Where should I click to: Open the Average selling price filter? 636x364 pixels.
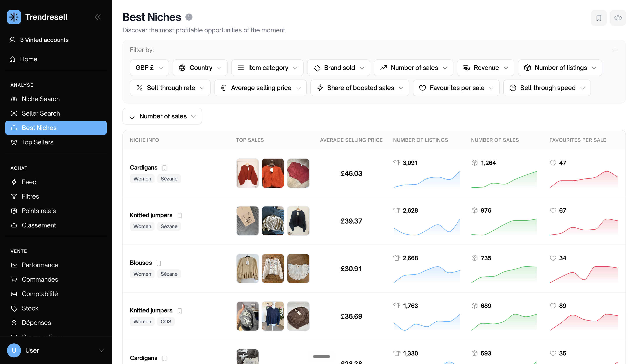[x=260, y=88]
